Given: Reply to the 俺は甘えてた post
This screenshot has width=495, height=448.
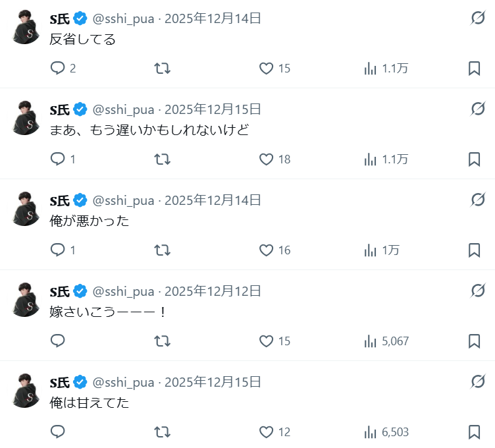Looking at the screenshot, I should pos(58,432).
